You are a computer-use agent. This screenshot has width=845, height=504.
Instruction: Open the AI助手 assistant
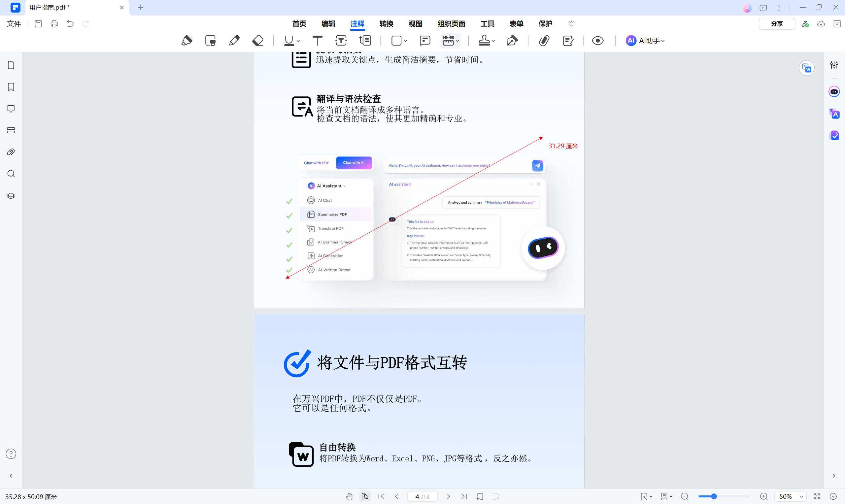[645, 40]
